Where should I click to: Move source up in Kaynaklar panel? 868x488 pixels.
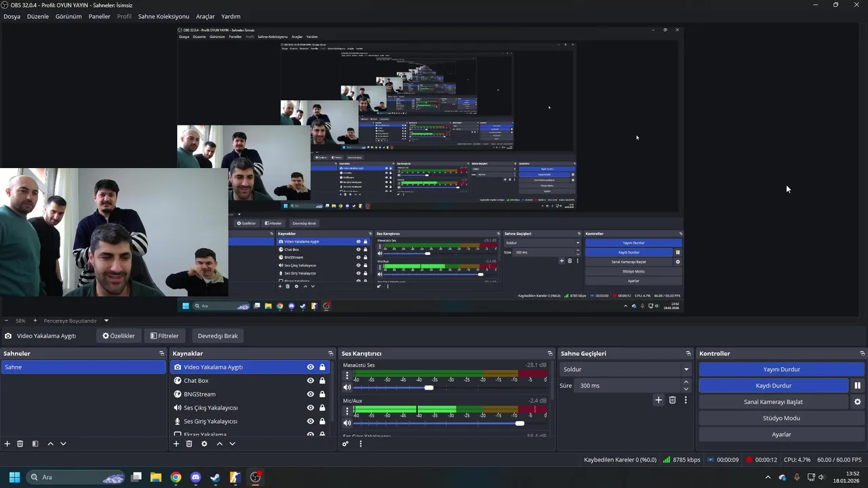pos(219,444)
